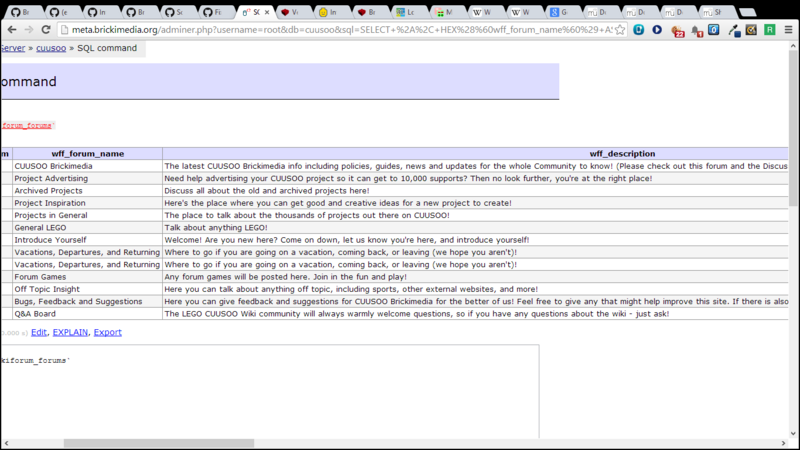Click the horizontal scrollbar left arrow
The height and width of the screenshot is (450, 800).
pyautogui.click(x=6, y=443)
